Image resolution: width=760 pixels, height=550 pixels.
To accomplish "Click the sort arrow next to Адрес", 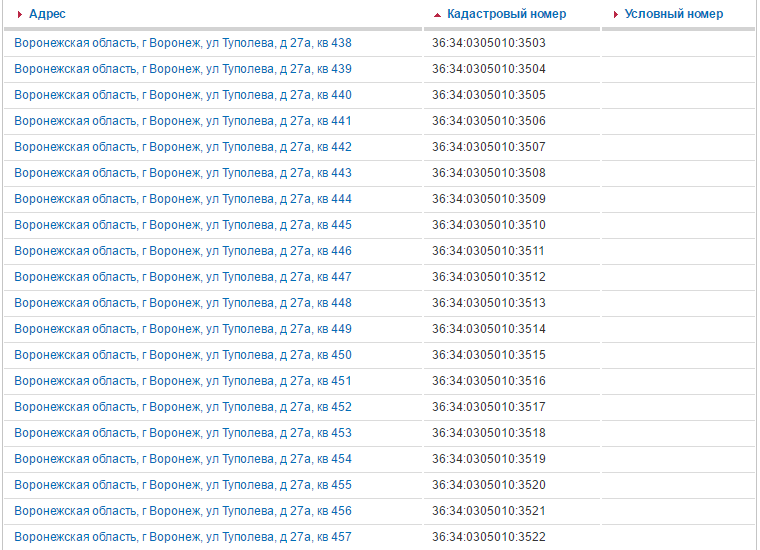I will (x=20, y=15).
